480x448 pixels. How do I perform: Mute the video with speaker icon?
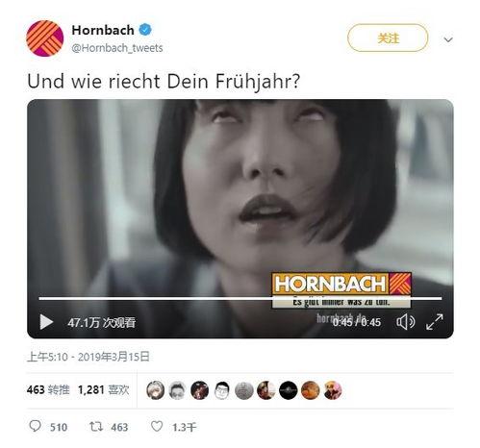click(406, 322)
